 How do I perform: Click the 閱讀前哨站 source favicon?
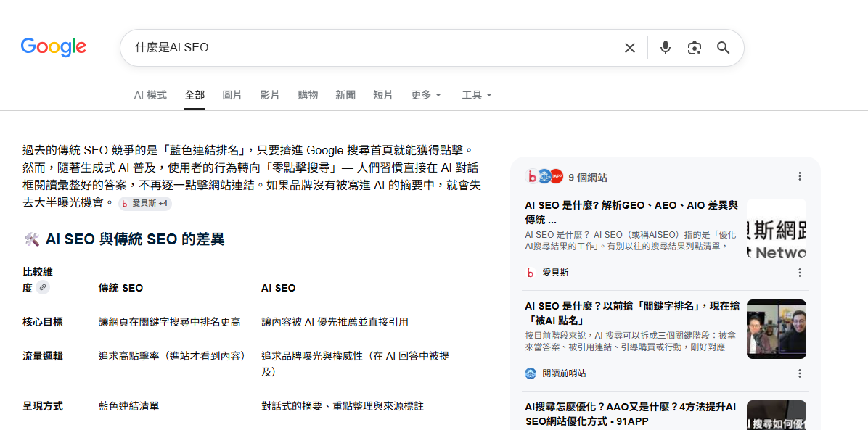[x=531, y=373]
